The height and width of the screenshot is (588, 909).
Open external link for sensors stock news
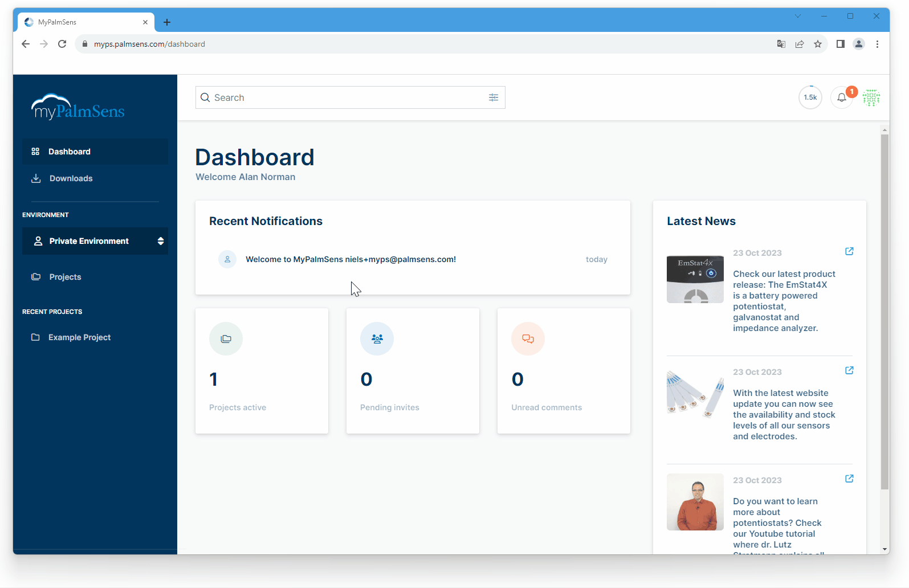849,370
